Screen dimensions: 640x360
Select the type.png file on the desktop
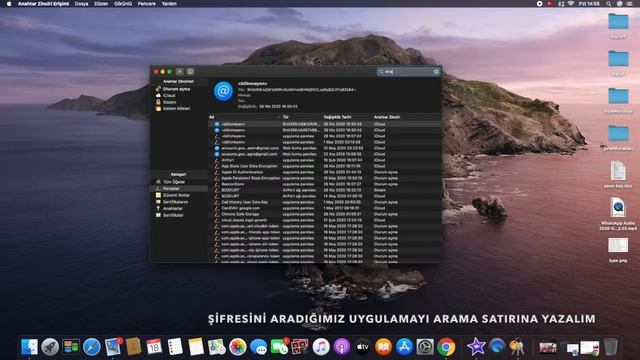(618, 249)
